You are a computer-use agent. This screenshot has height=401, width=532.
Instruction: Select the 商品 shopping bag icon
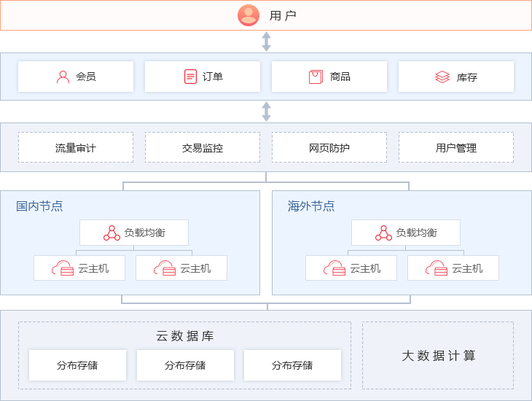(316, 77)
